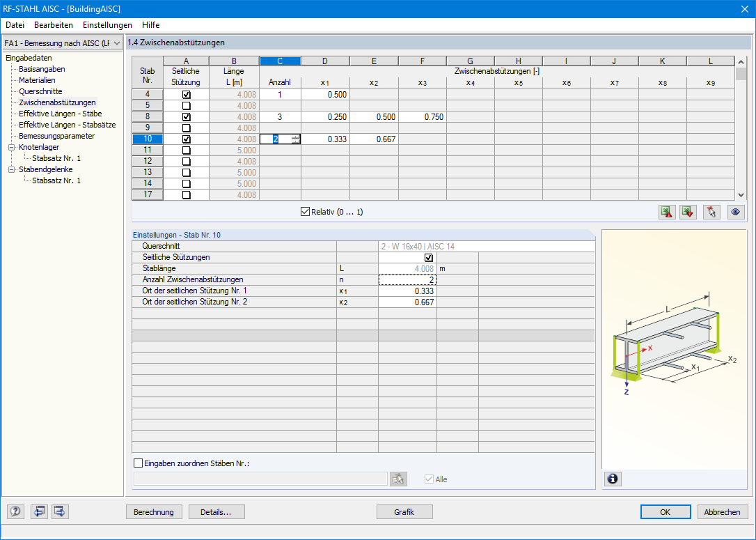Click the Berechnung button

click(x=154, y=512)
